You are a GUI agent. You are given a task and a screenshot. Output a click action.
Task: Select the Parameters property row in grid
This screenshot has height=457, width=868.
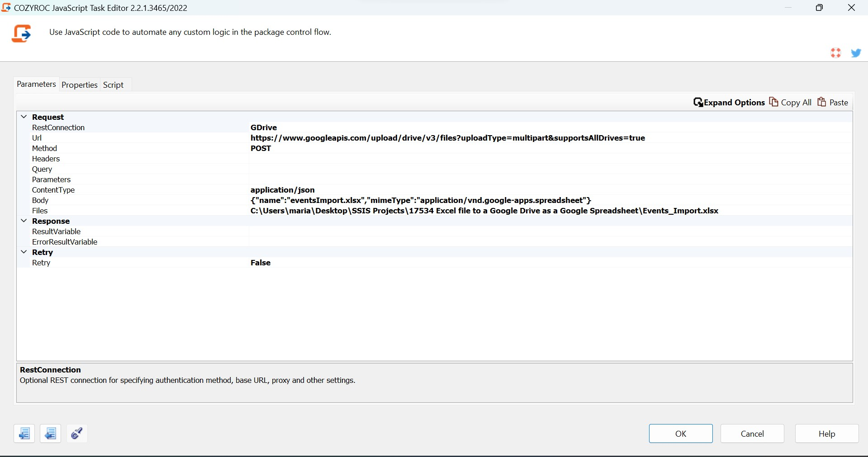pyautogui.click(x=435, y=179)
